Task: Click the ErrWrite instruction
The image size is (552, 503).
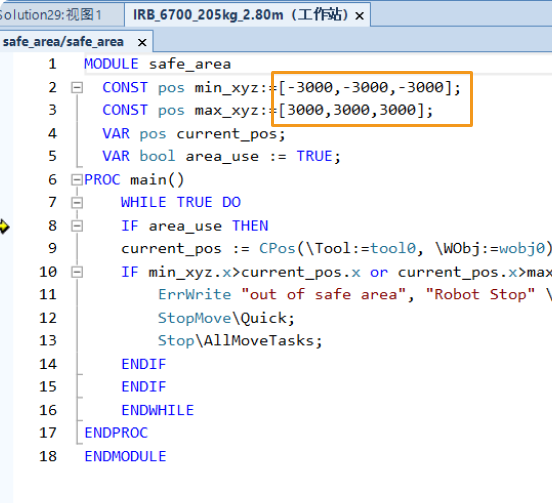Action: (194, 294)
